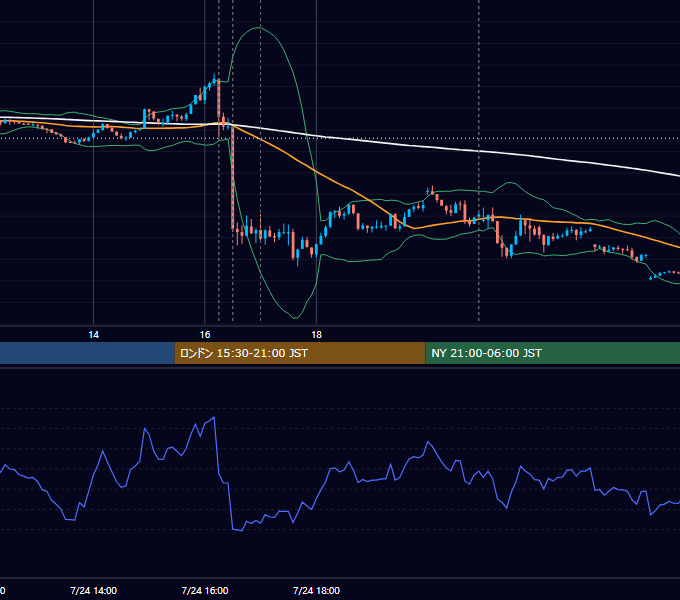Image resolution: width=680 pixels, height=600 pixels.
Task: Click the 14 time axis label
Action: 94,335
